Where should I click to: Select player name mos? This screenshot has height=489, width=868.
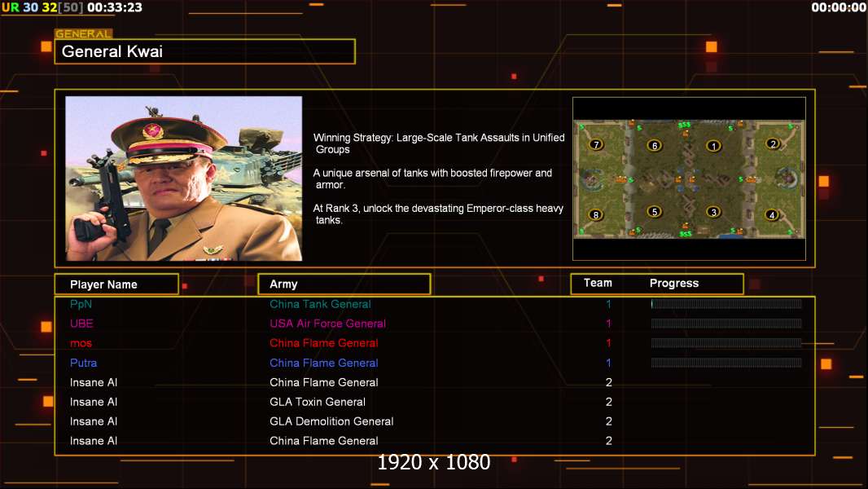[x=81, y=343]
